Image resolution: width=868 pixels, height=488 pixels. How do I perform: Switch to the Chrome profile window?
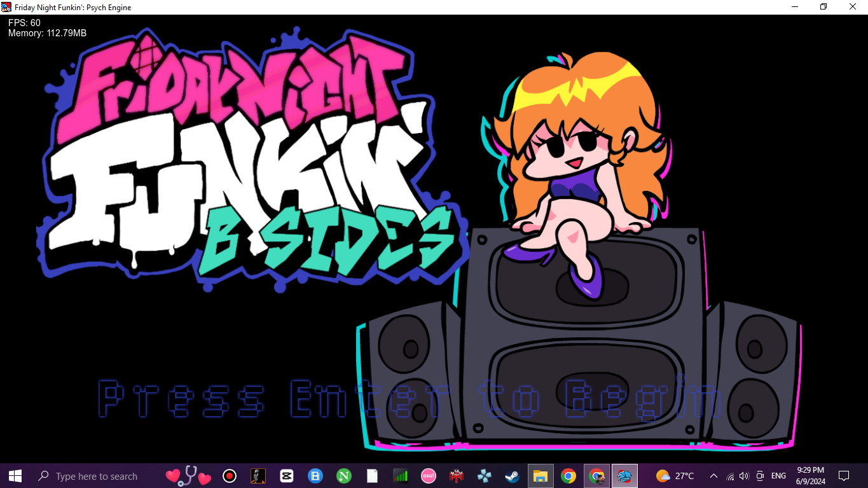point(596,476)
